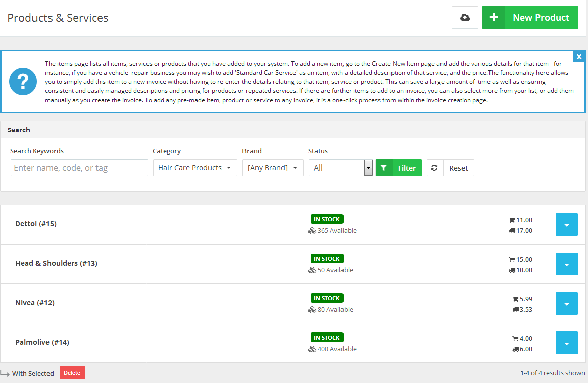Click truck icon next to 6.00
The width and height of the screenshot is (588, 383).
click(x=515, y=349)
